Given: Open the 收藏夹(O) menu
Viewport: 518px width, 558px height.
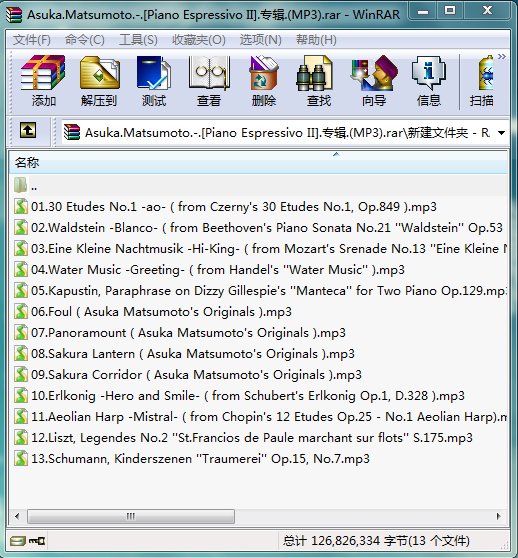Looking at the screenshot, I should (199, 40).
